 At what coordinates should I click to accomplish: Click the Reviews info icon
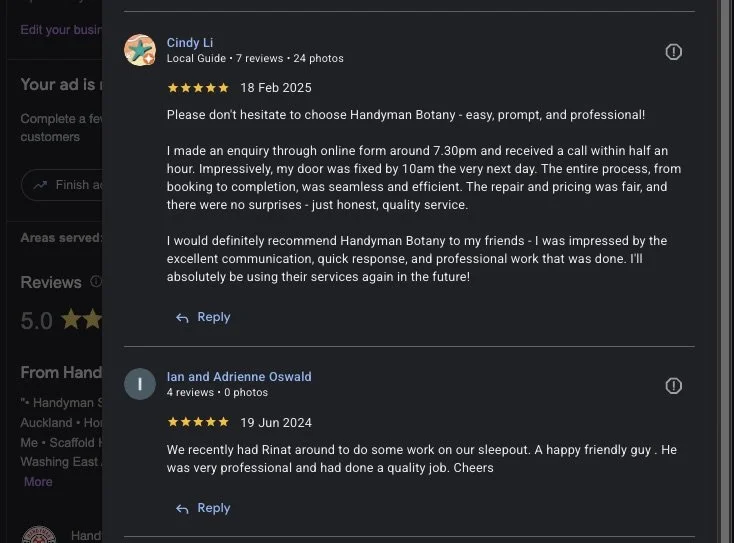96,281
